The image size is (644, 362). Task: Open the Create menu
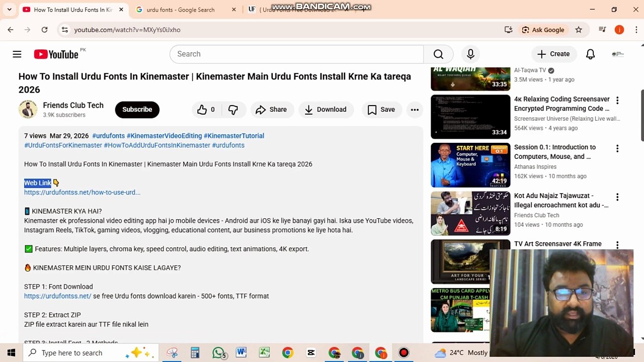point(553,54)
